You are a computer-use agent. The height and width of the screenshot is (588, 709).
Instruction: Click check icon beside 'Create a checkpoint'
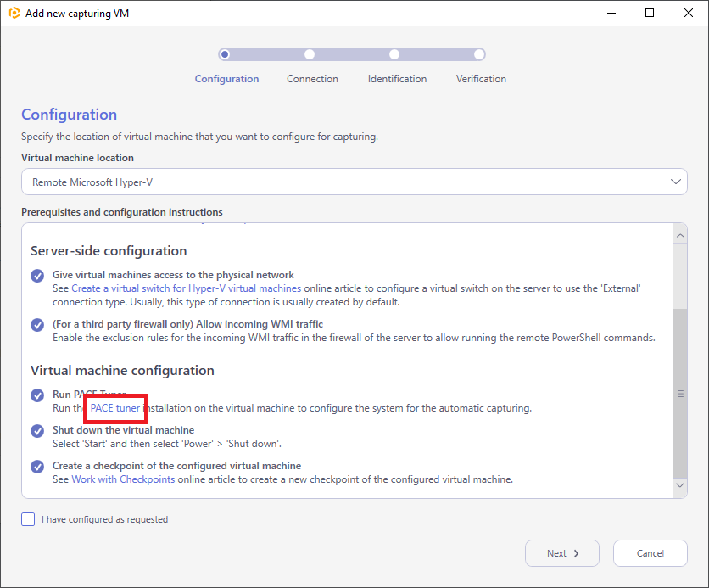(x=37, y=467)
